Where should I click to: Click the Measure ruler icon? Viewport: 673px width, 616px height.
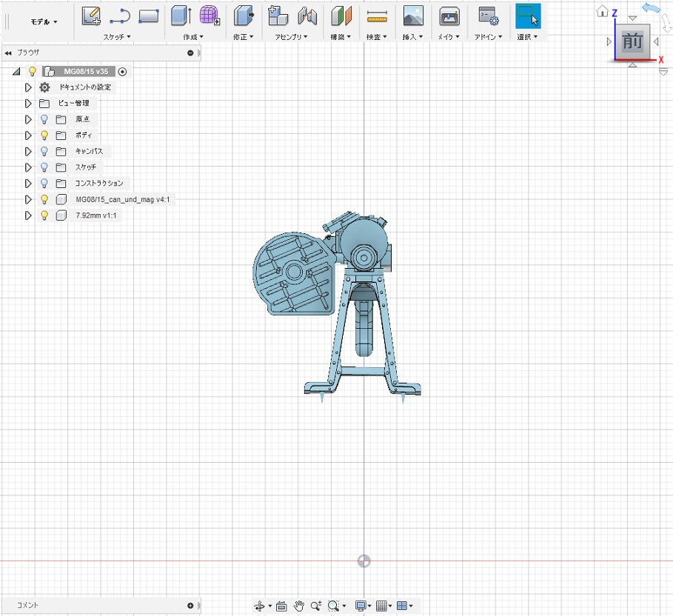(377, 16)
